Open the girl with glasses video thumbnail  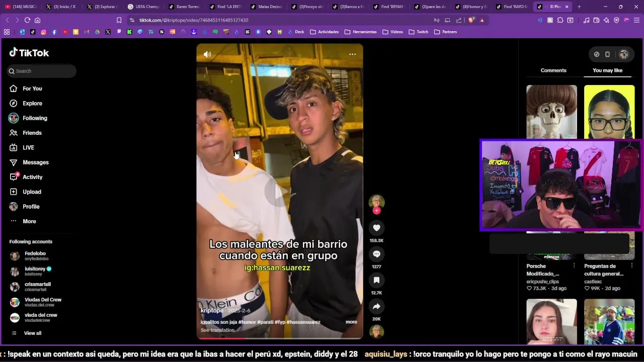[609, 112]
